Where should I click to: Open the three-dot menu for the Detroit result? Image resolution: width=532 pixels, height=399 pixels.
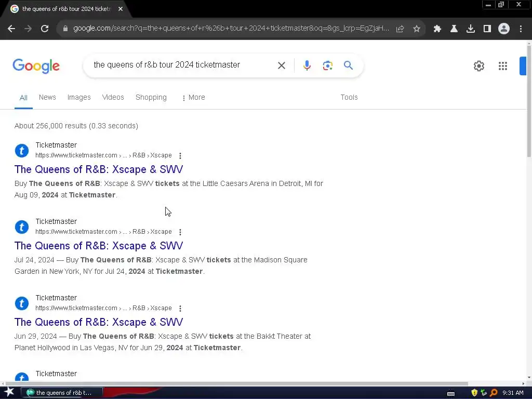point(180,156)
